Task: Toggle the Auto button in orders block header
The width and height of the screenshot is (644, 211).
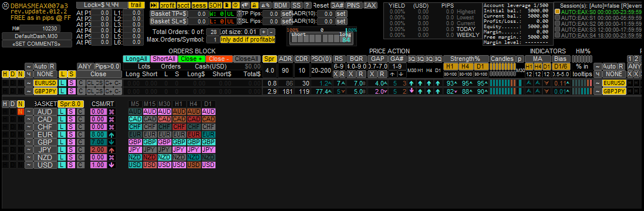Action: [41, 66]
